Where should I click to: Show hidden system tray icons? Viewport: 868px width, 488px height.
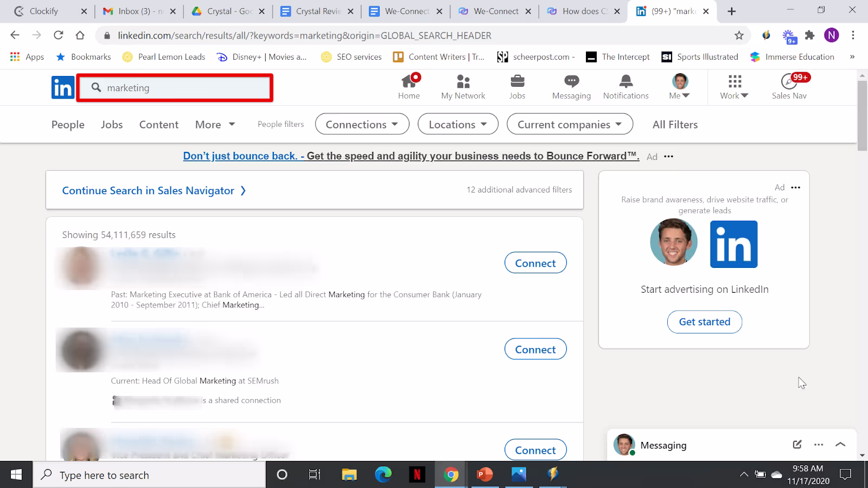(x=744, y=474)
